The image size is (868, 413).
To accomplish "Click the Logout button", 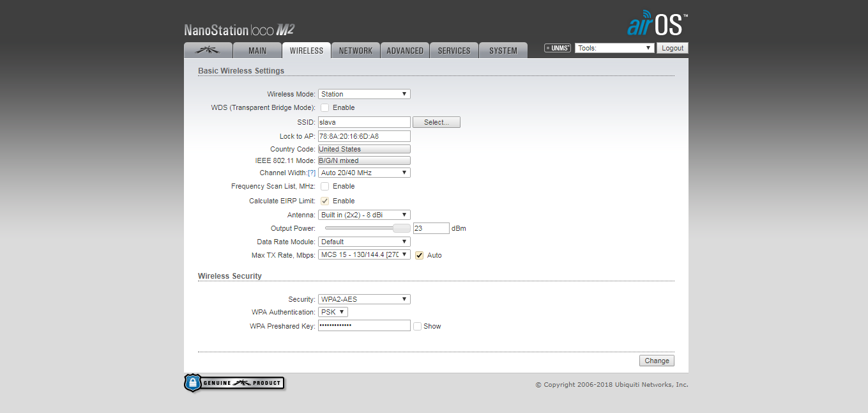I will point(673,48).
